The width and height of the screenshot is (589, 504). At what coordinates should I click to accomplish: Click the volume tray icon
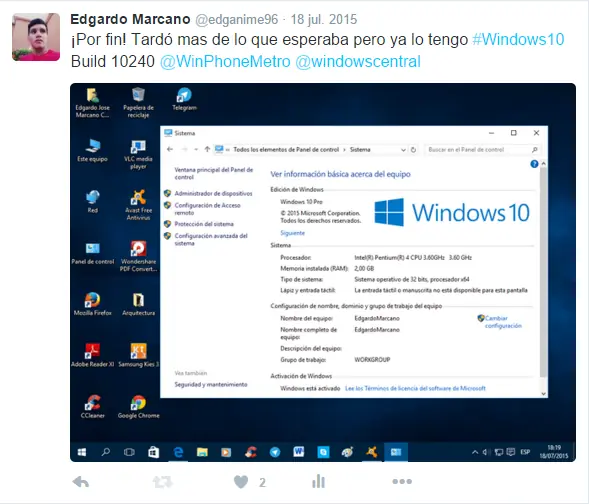tap(485, 452)
